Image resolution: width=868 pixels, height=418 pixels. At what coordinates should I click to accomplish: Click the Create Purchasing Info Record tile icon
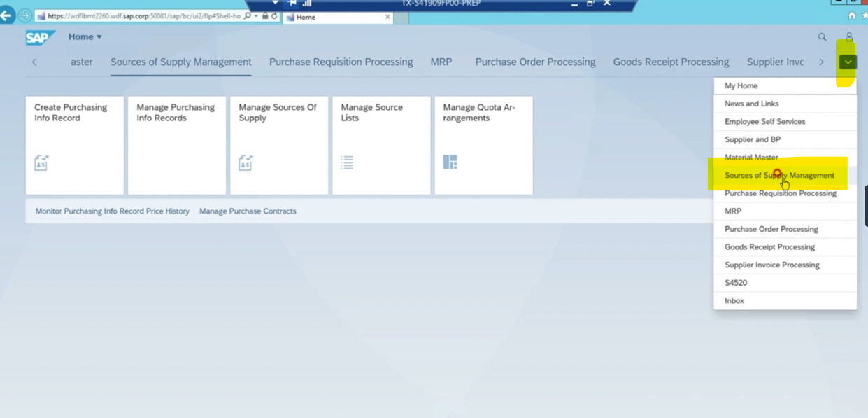(41, 162)
